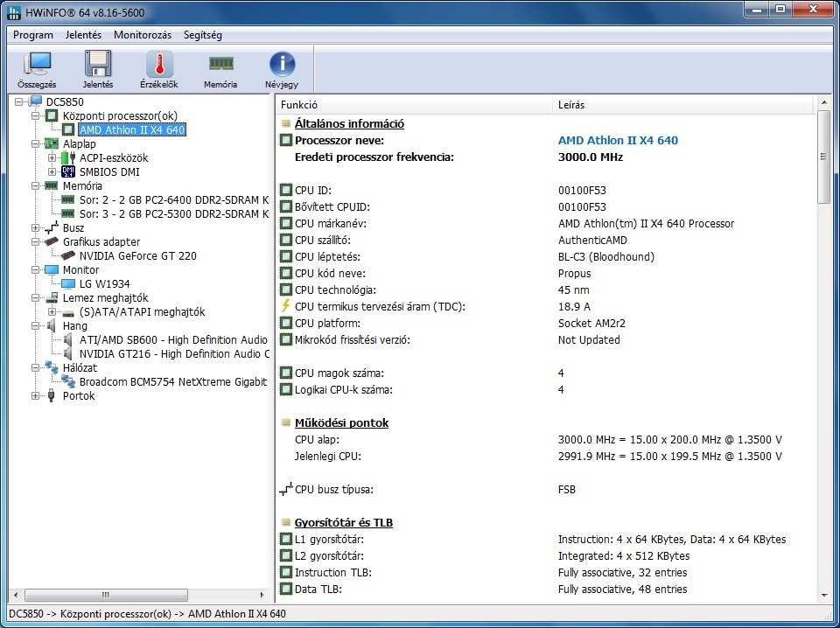840x628 pixels.
Task: Open the Program menu
Action: pos(33,35)
